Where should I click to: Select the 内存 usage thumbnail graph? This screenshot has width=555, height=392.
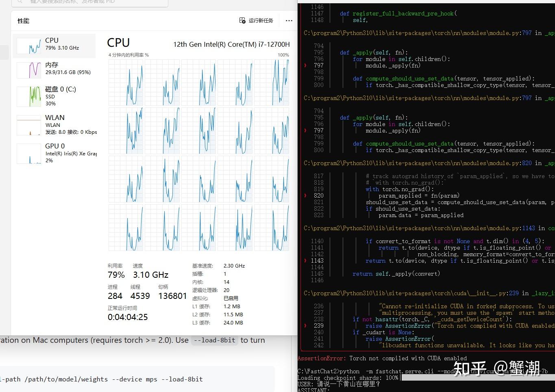29,70
